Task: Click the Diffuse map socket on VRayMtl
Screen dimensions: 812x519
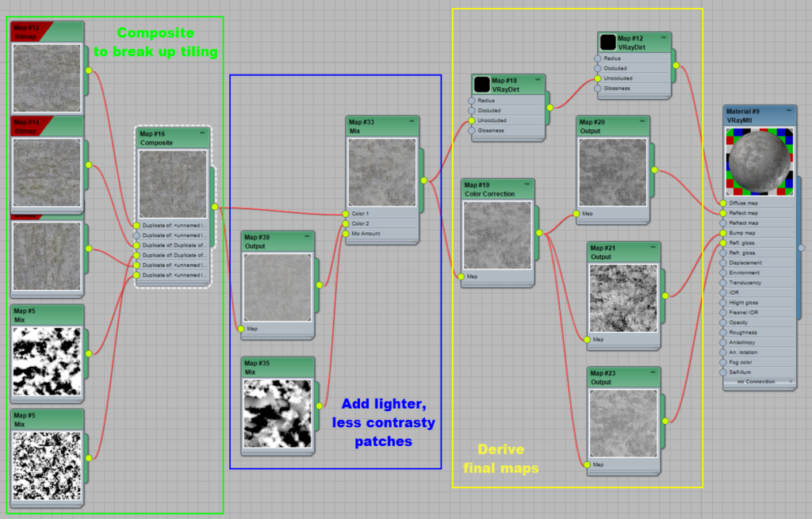Action: [x=723, y=203]
